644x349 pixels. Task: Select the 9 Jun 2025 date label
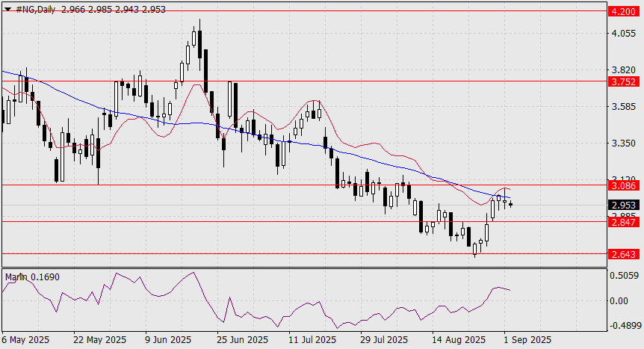tap(168, 340)
